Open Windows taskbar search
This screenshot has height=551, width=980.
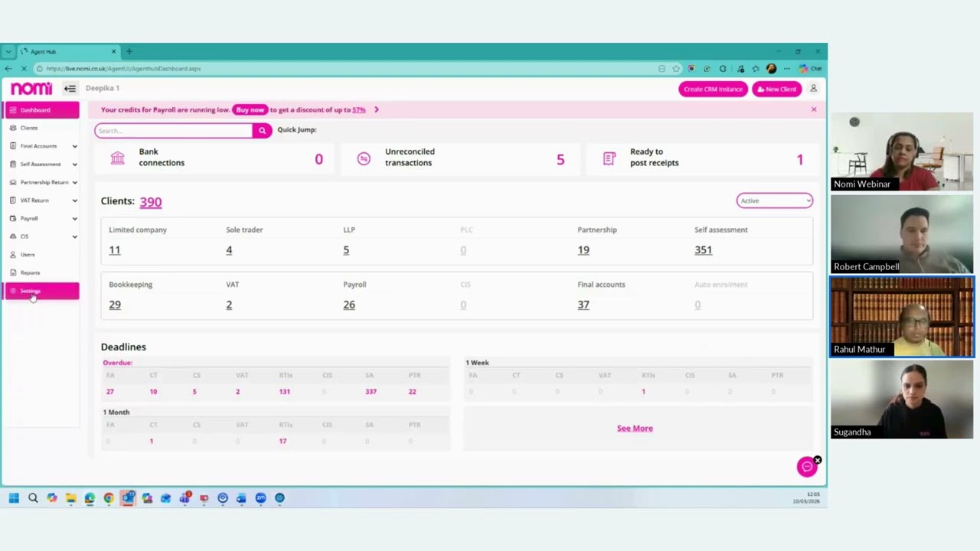point(33,498)
